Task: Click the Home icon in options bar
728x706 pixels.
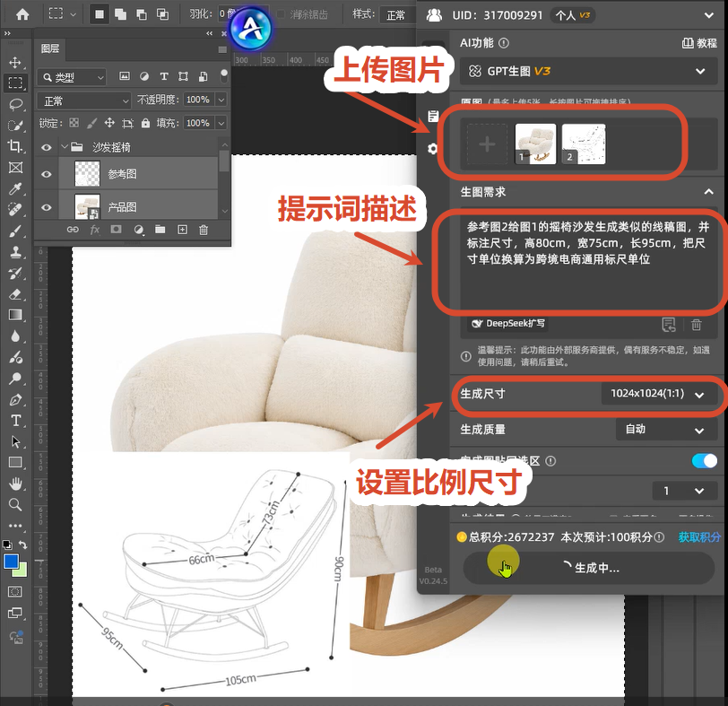Action: (22, 14)
